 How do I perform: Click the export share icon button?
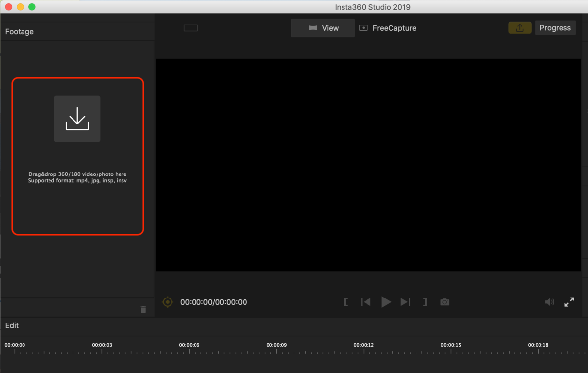coord(520,28)
